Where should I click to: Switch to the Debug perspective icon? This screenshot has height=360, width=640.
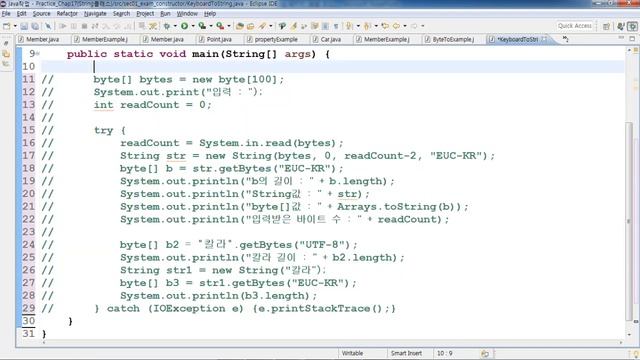(x=633, y=26)
